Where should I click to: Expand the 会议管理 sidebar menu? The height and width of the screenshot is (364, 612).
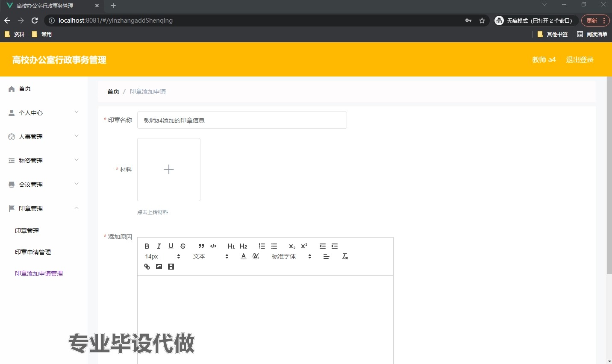44,185
